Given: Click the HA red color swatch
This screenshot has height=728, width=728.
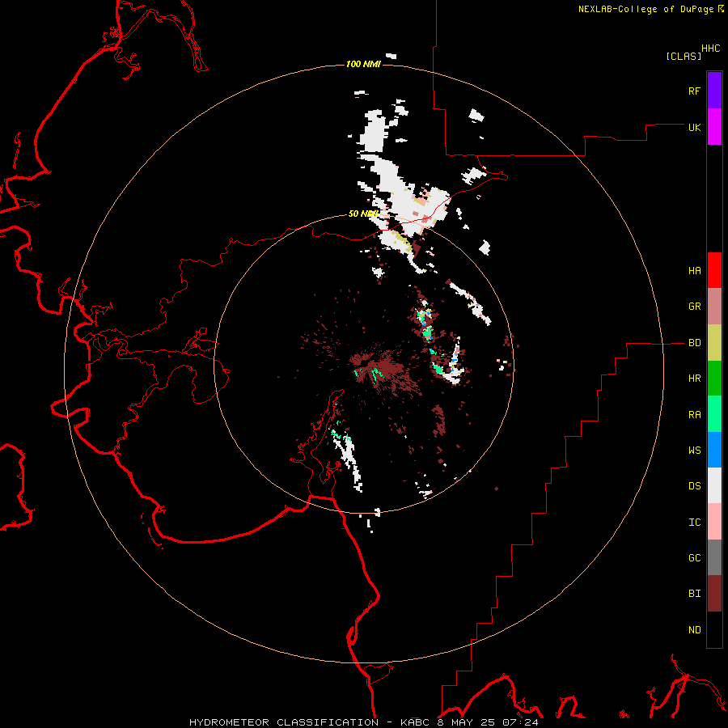Looking at the screenshot, I should 714,270.
